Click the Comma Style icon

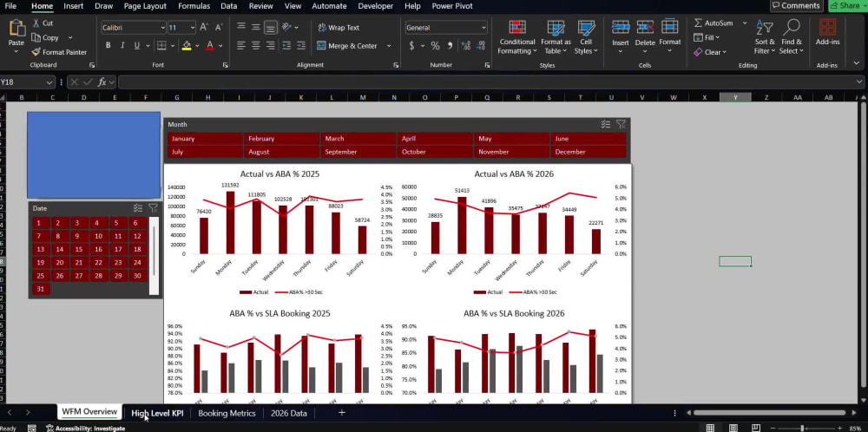click(x=450, y=45)
